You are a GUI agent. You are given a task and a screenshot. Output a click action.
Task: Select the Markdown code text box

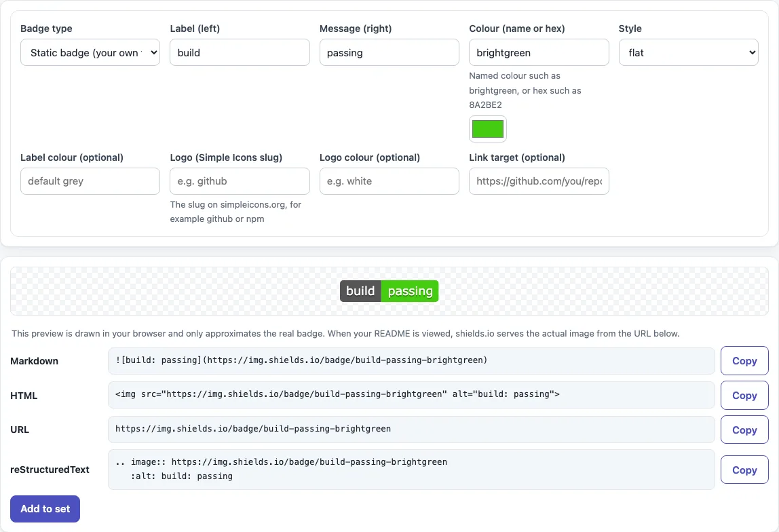pos(411,360)
